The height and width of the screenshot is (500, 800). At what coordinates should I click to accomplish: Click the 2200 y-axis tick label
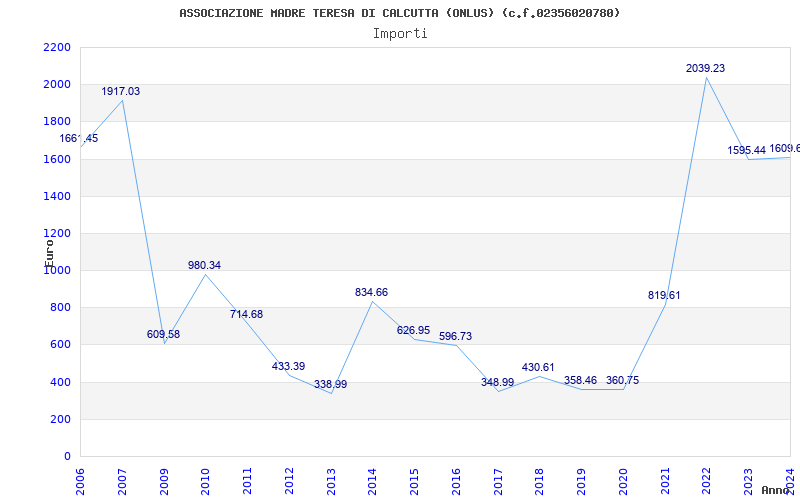click(x=57, y=48)
